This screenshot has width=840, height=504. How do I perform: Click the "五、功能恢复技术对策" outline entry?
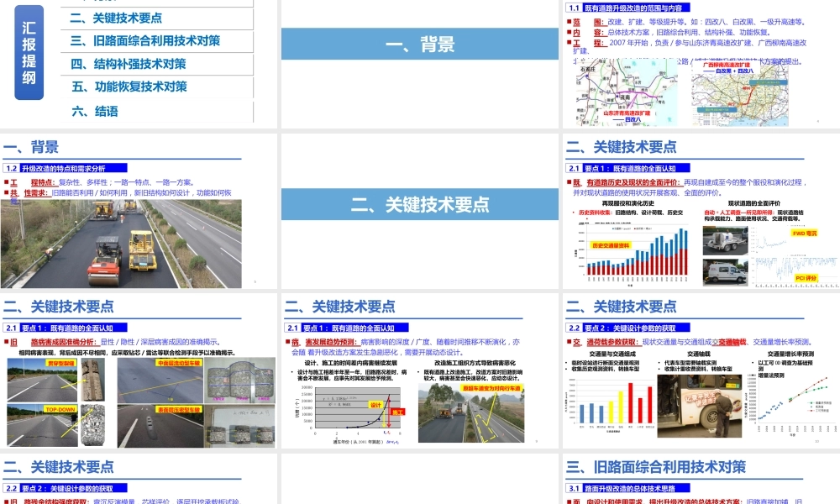129,87
